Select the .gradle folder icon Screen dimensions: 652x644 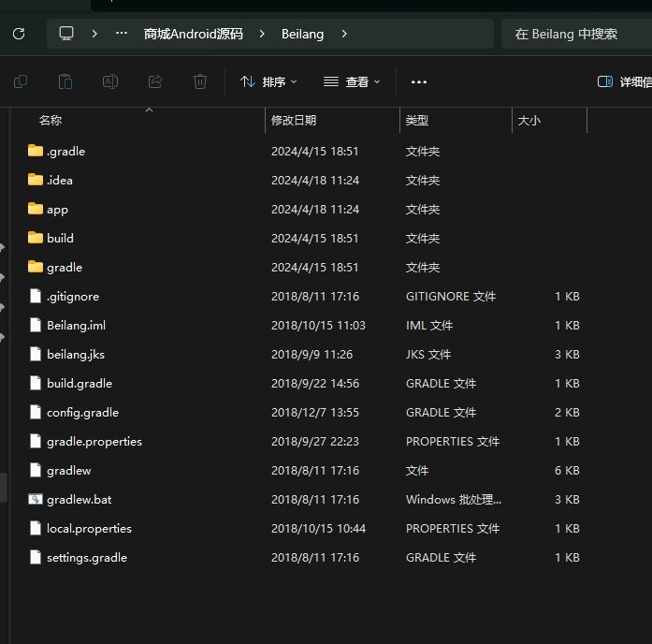36,151
